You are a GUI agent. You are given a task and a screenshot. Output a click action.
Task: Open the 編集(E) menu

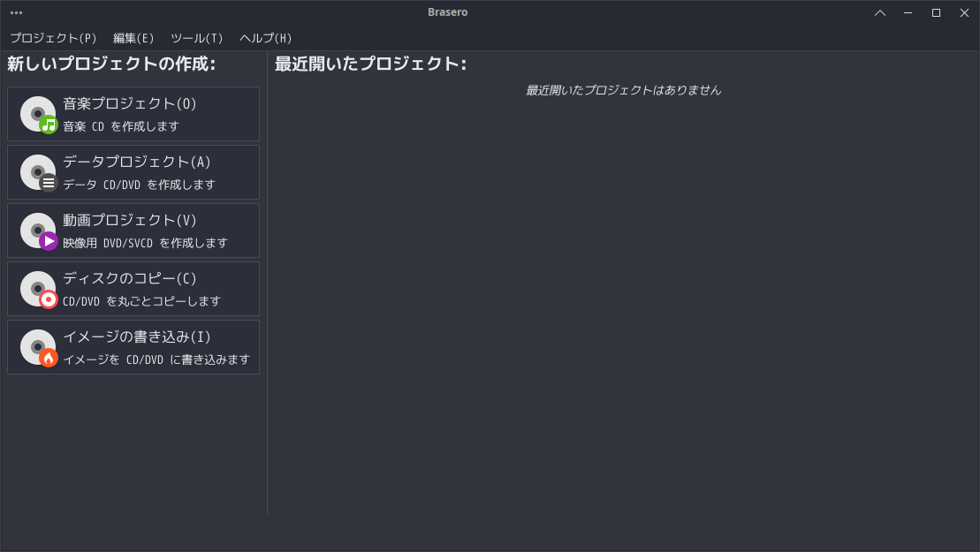point(133,38)
